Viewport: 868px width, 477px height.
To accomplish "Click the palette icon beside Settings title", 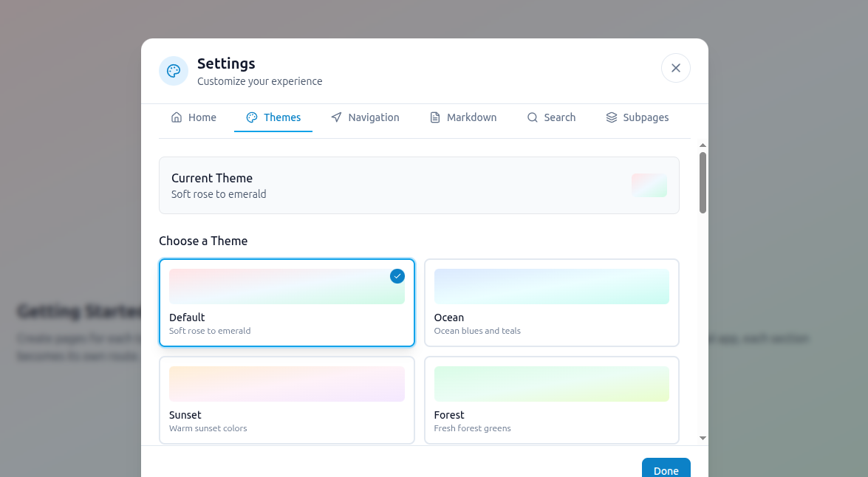I will (174, 71).
